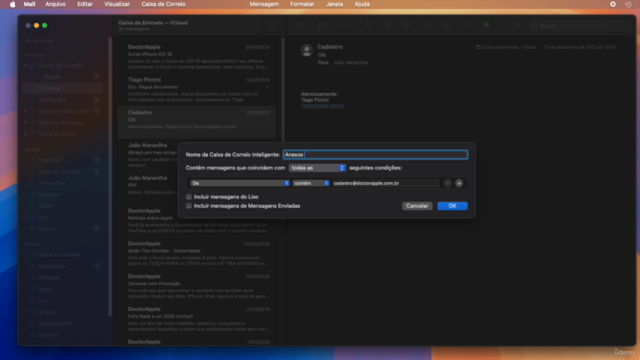640x360 pixels.
Task: Collapse the Caixas de Entrada group
Action: (x=26, y=65)
